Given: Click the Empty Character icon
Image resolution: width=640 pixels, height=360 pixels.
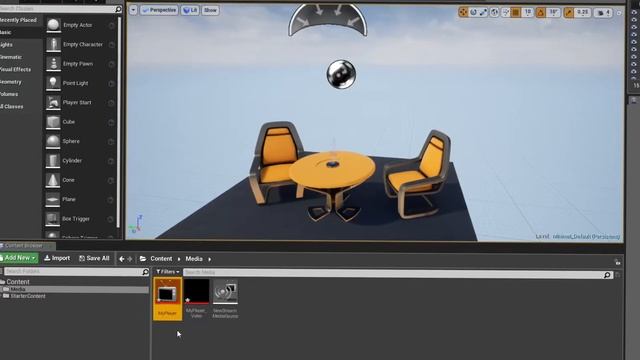Looking at the screenshot, I should pos(53,44).
